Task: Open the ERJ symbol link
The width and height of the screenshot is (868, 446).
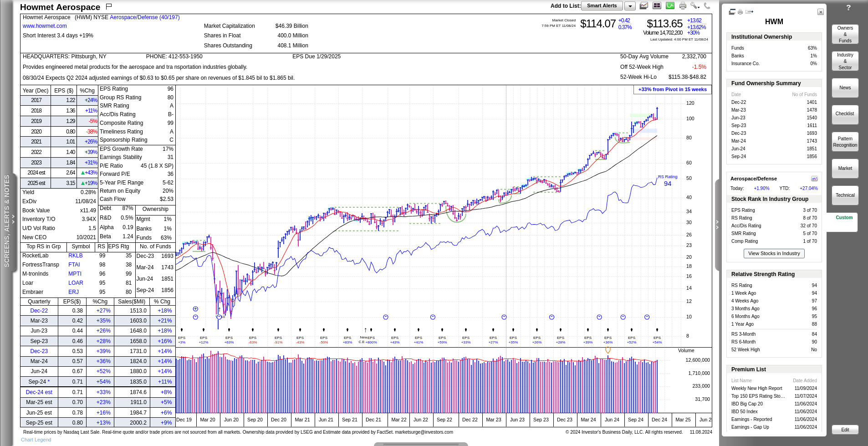Action: (x=73, y=292)
